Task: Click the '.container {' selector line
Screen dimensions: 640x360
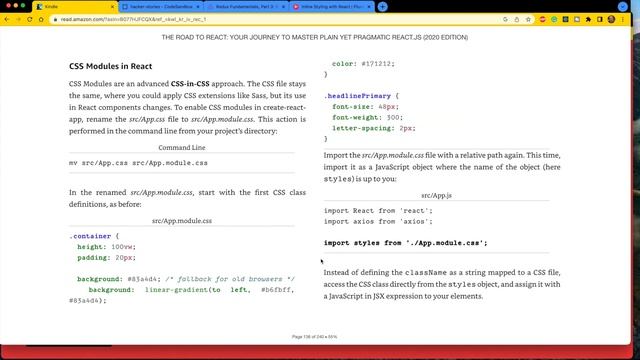Action: tap(94, 236)
